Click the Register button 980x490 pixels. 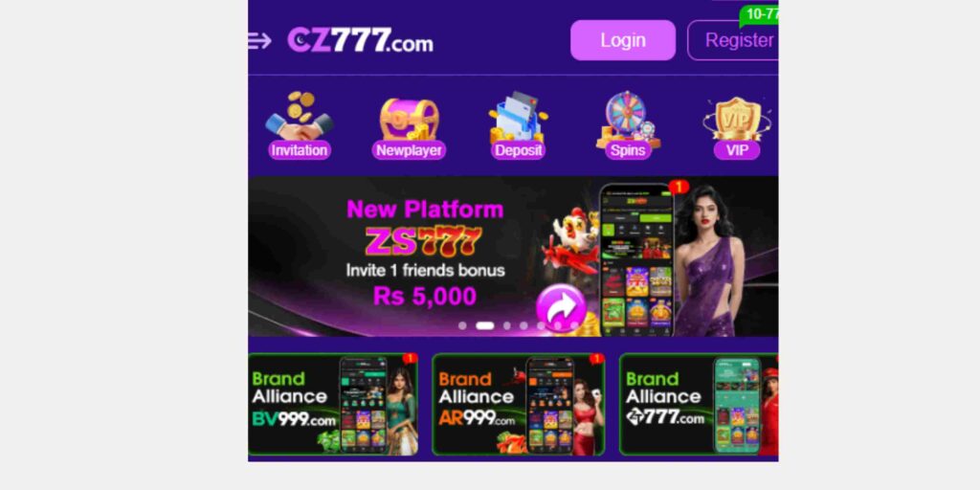(x=732, y=40)
